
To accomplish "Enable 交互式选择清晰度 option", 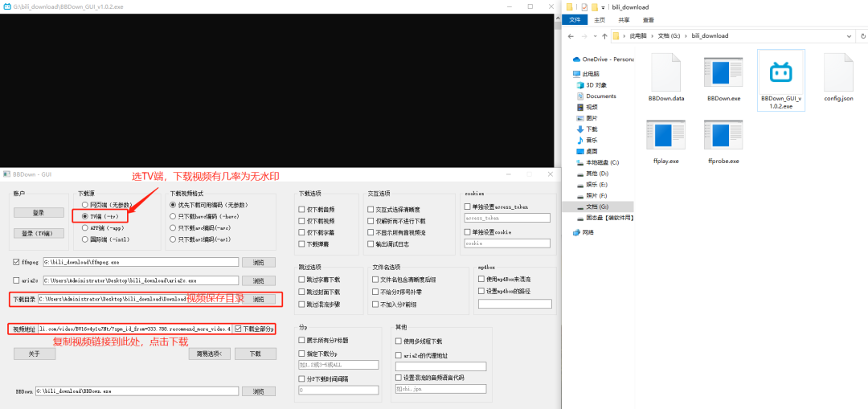I will (371, 209).
